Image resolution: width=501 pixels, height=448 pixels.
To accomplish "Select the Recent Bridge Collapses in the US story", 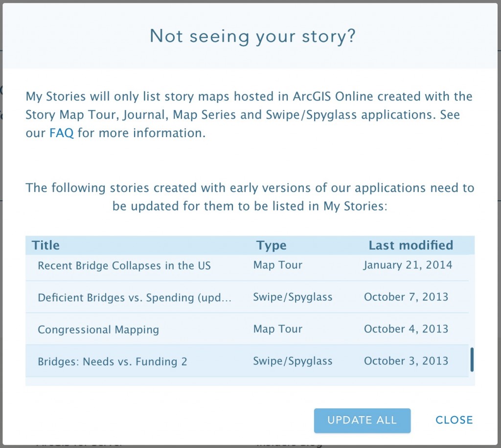I will (124, 266).
